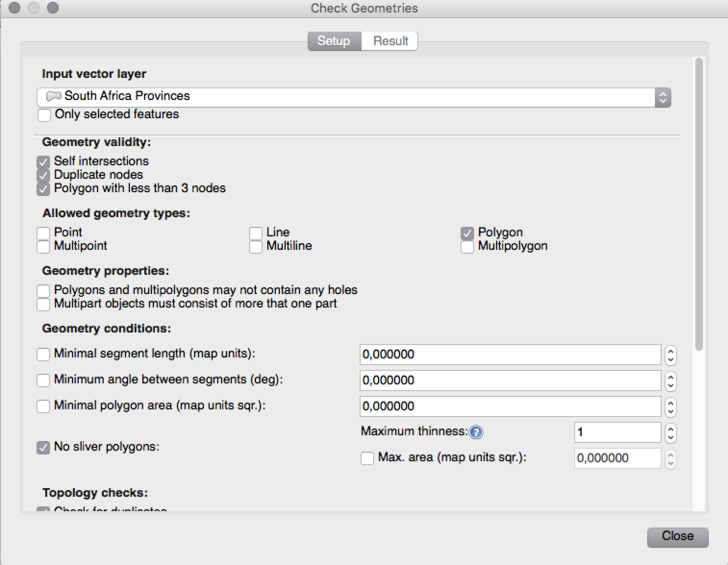Click the Minimal segment length stepper arrows
The width and height of the screenshot is (728, 565).
[670, 355]
